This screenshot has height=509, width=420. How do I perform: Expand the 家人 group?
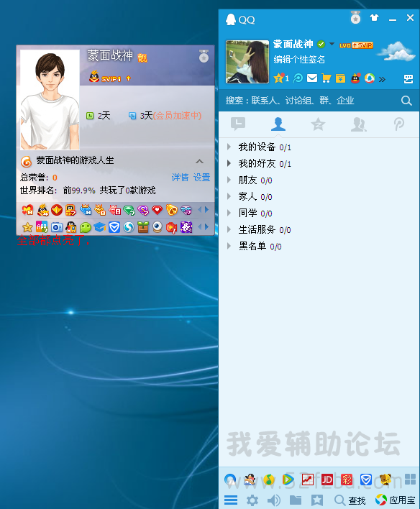229,196
